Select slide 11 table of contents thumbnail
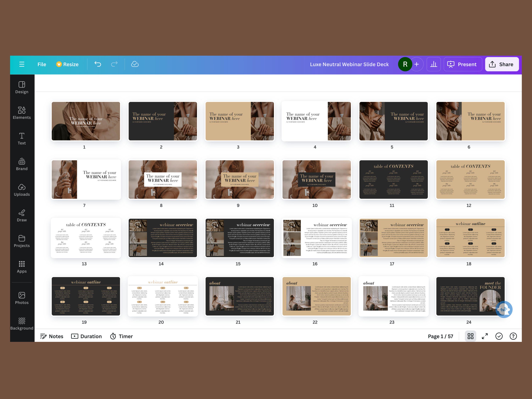 point(392,179)
